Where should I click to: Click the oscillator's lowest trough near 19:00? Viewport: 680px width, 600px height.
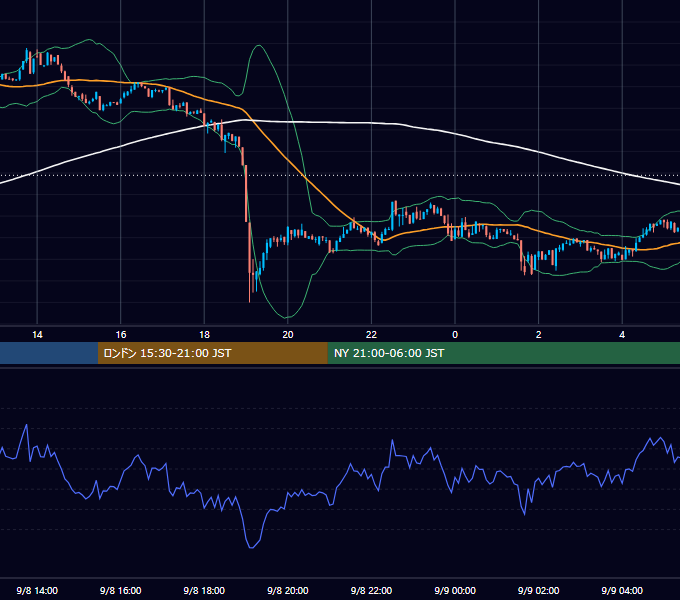point(251,548)
